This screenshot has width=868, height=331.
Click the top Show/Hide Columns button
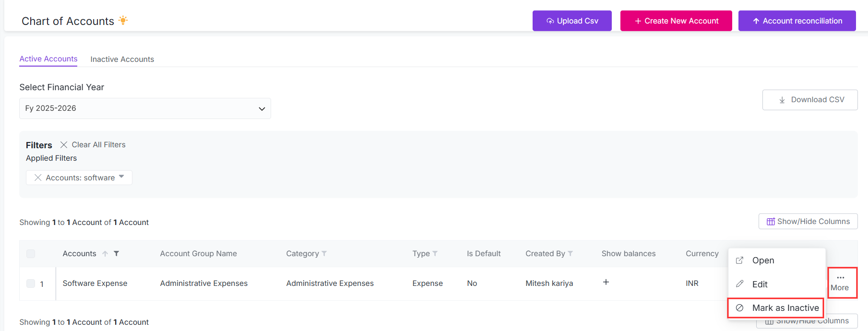(x=808, y=222)
